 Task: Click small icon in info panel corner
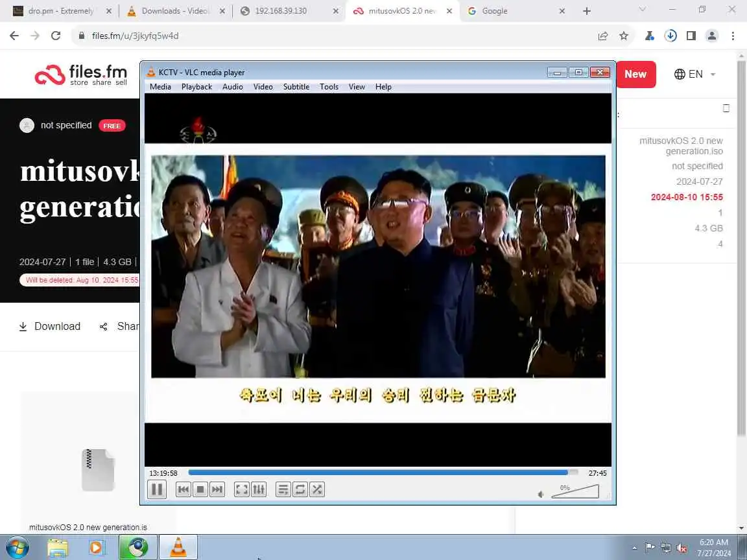726,109
